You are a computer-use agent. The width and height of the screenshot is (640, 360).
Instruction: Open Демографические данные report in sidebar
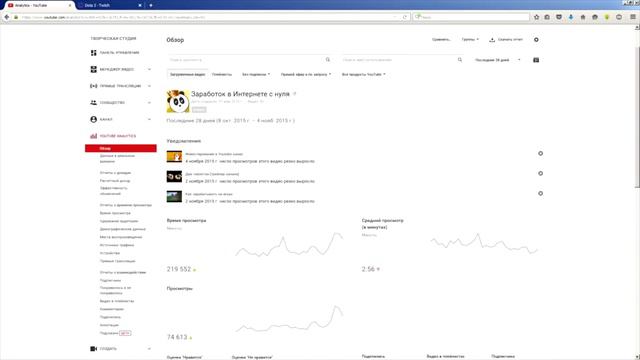122,229
